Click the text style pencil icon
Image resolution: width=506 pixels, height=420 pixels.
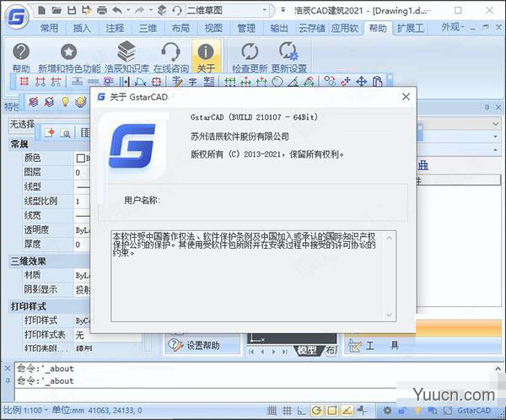[177, 81]
